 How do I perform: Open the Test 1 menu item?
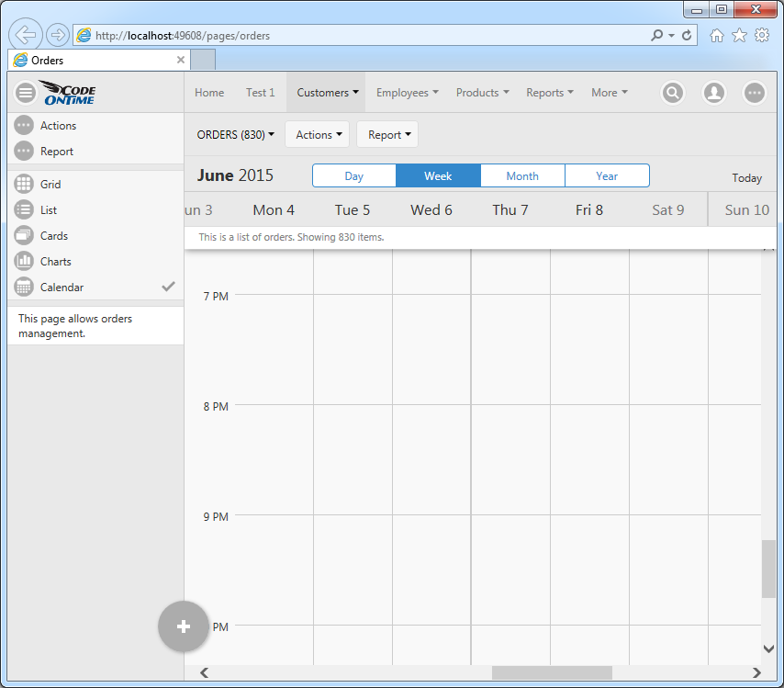[x=260, y=93]
